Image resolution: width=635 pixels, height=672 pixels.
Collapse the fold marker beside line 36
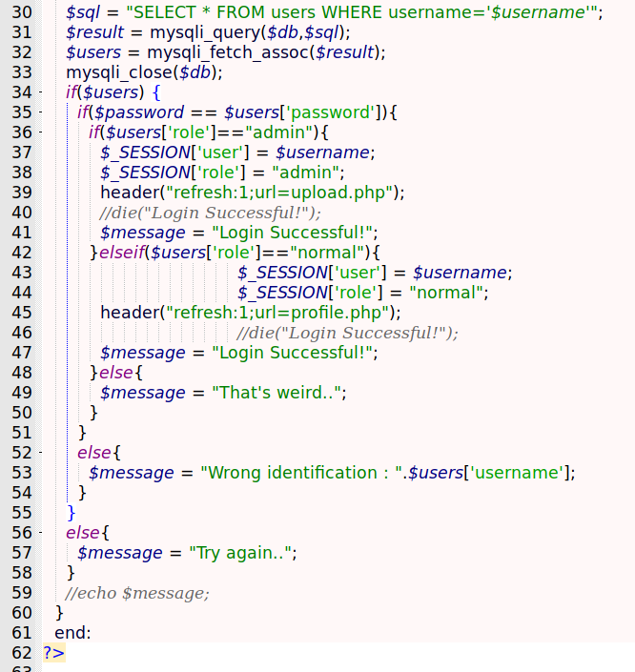[x=41, y=132]
